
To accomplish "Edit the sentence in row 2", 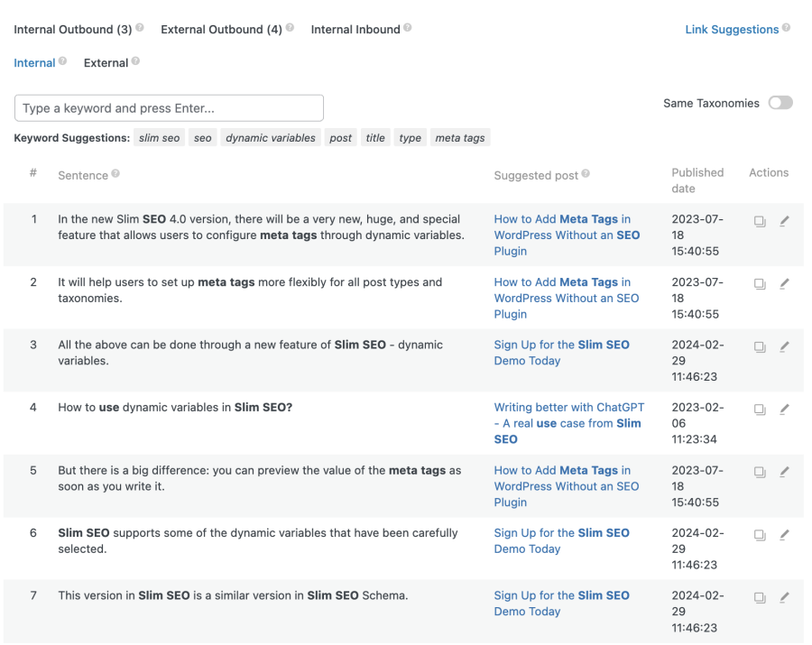I will pos(785,283).
